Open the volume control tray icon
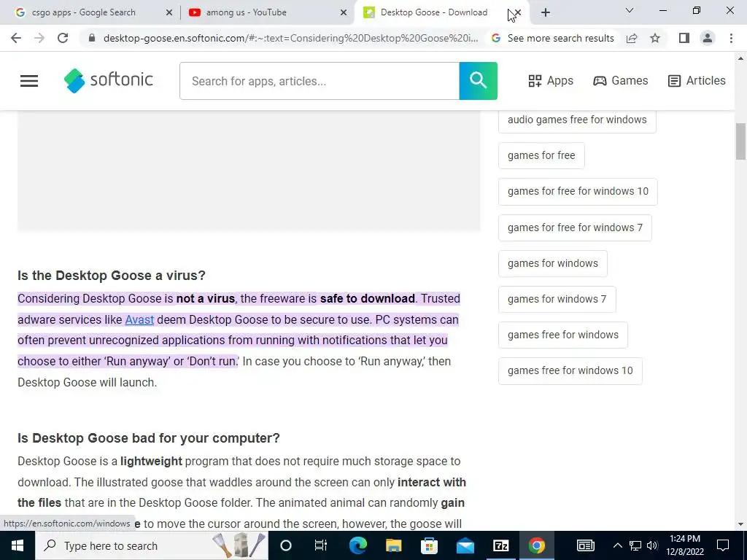747x560 pixels. pyautogui.click(x=652, y=545)
